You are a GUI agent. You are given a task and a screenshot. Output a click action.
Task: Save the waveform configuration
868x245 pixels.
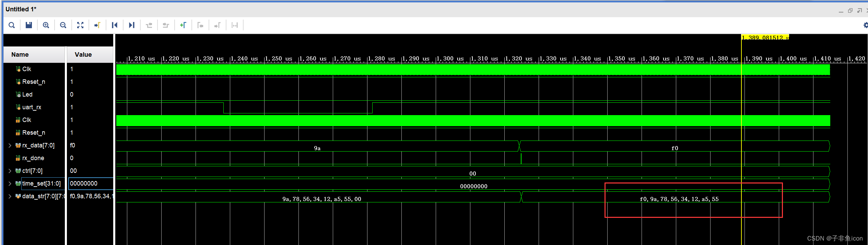(29, 25)
